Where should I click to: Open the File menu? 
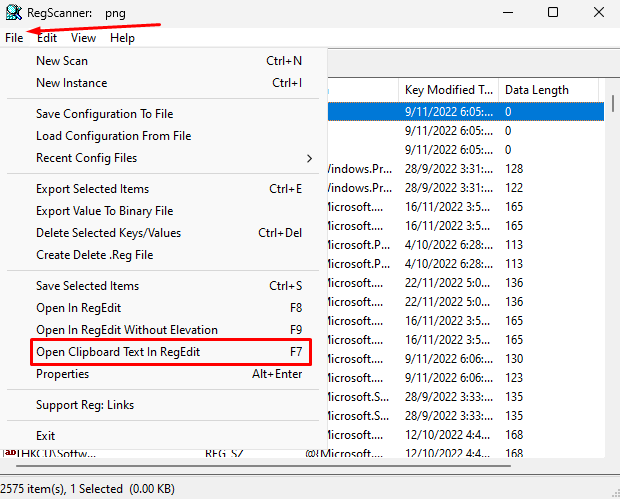(x=14, y=38)
